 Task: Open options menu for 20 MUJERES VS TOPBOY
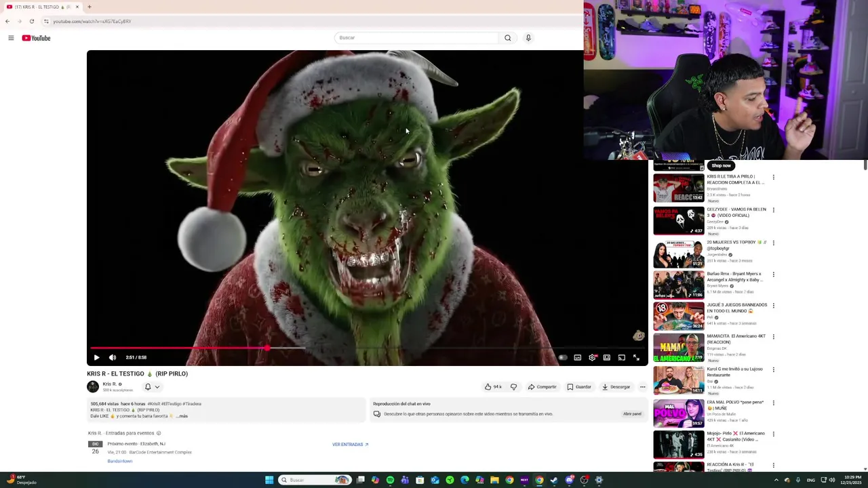point(773,243)
